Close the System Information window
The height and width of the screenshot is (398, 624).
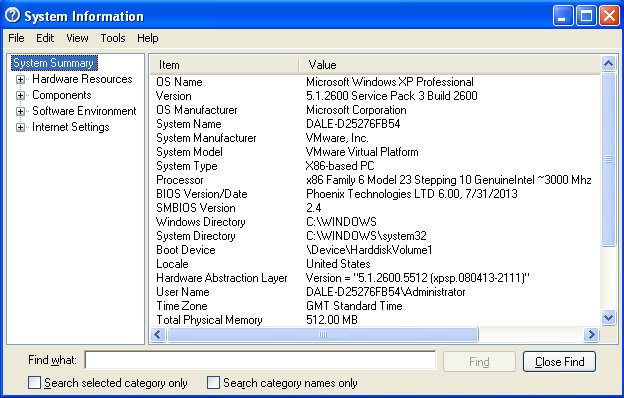(x=609, y=16)
